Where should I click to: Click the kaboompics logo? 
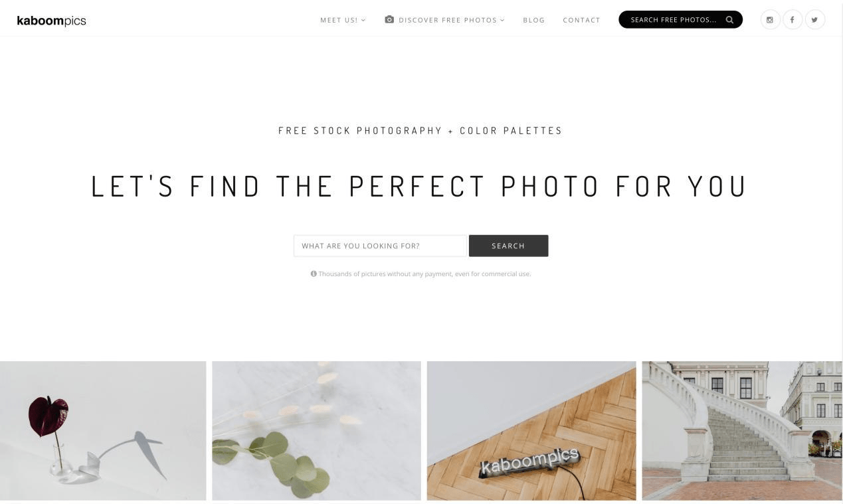(52, 21)
